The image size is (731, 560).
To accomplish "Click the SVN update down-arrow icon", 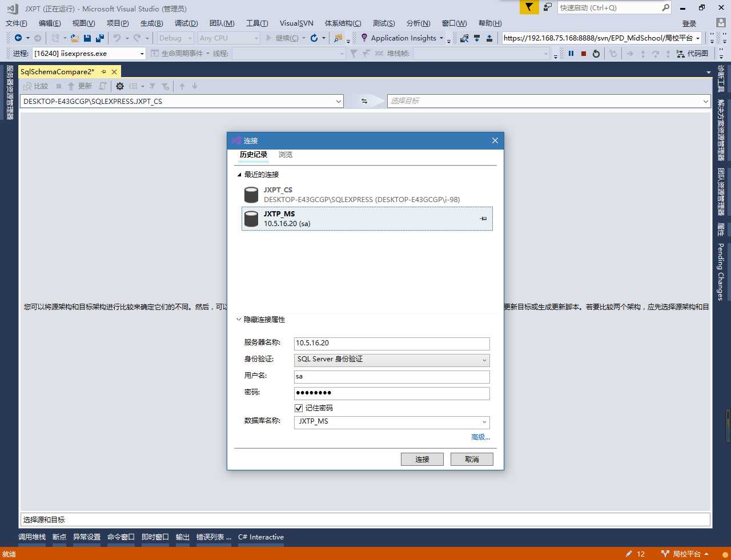I will 477,38.
